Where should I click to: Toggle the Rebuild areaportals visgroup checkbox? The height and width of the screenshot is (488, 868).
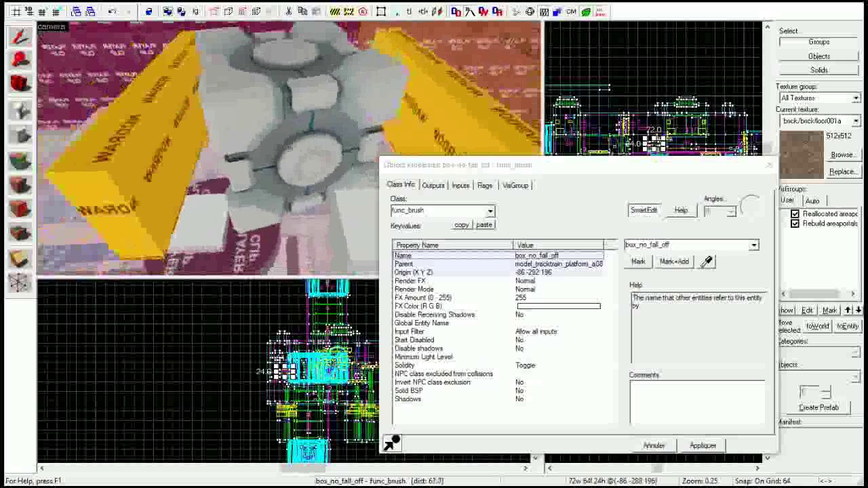click(795, 224)
